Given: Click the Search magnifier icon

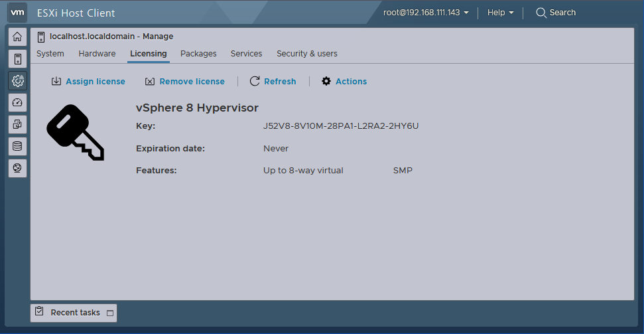Looking at the screenshot, I should click(x=541, y=13).
